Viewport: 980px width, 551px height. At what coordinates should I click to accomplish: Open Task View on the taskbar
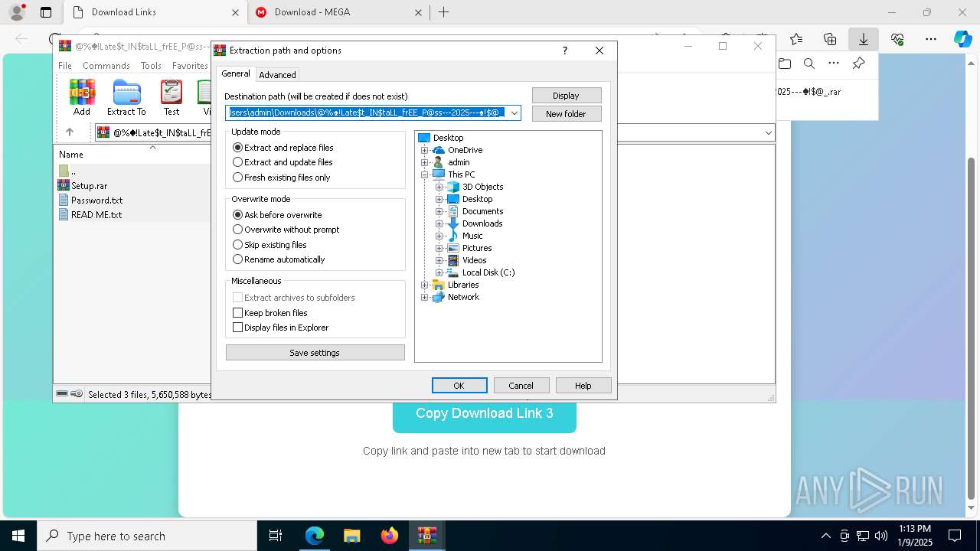point(276,536)
